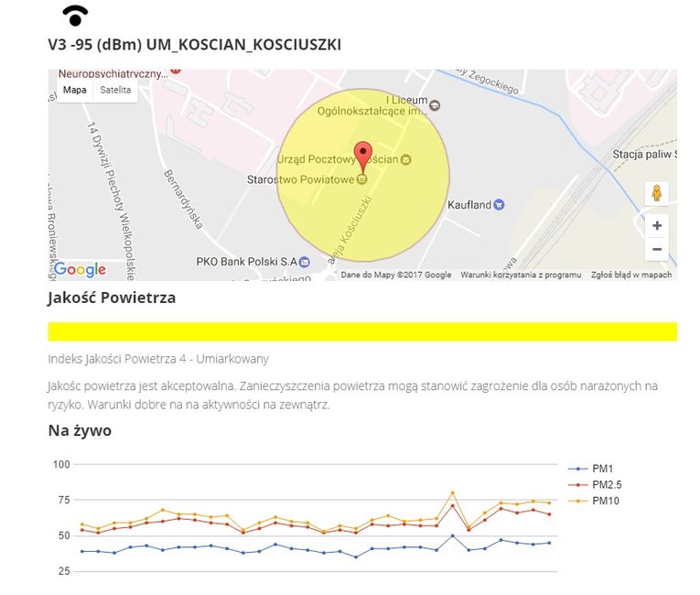Image resolution: width=700 pixels, height=595 pixels.
Task: Click the PKO Bank Polski marker icon
Action: pyautogui.click(x=305, y=262)
